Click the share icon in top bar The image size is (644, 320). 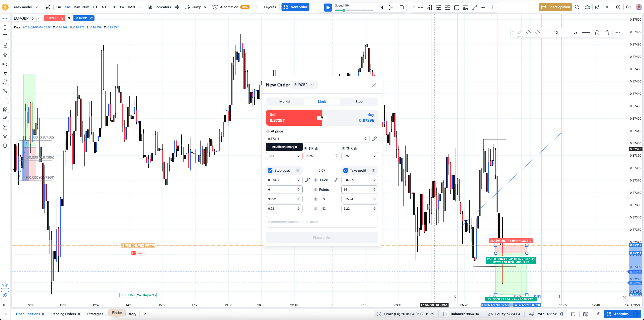point(608,7)
